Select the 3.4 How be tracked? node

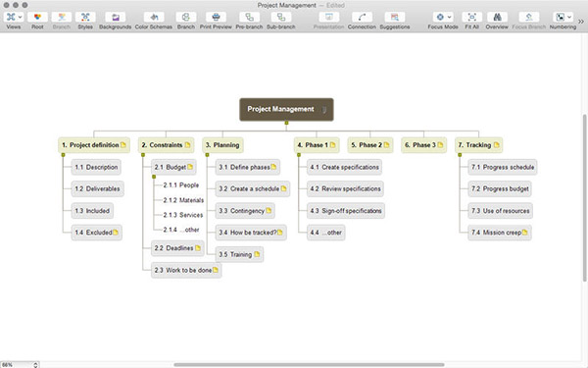point(251,233)
